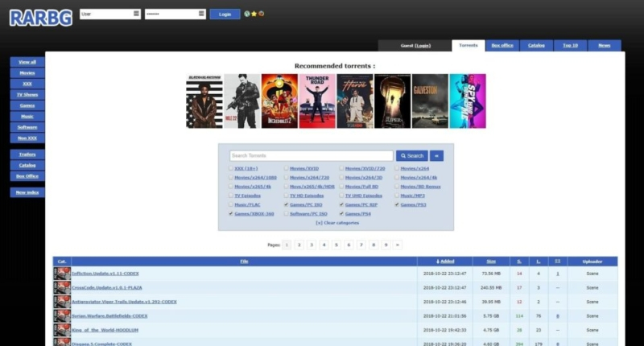
Task: Open the Galveston recommended poster
Action: (430, 101)
